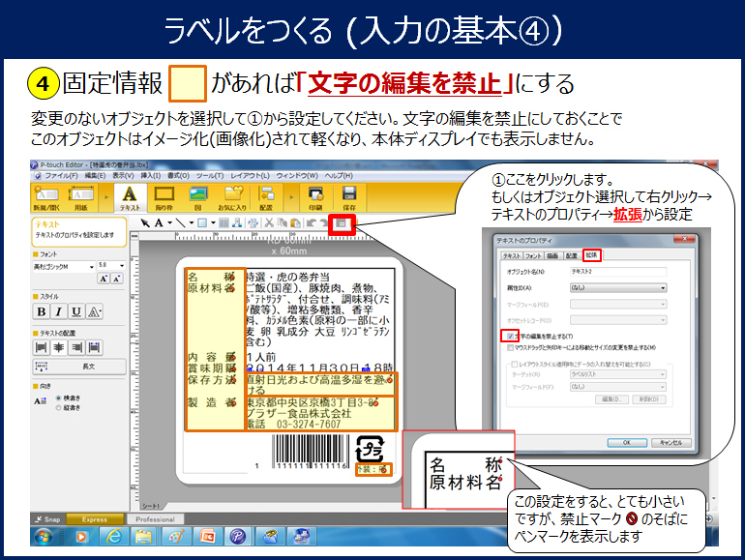Select the 飾り枠 (Frame) ribbon tool

point(164,197)
